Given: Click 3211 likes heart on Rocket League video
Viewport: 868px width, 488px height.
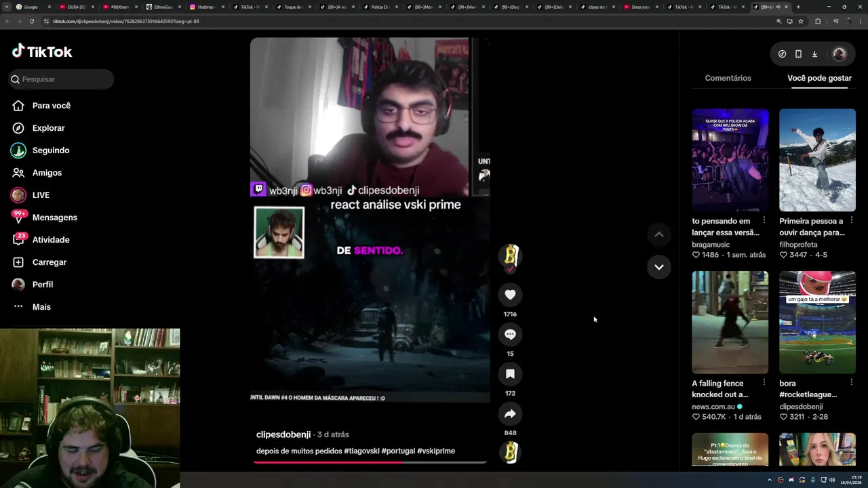Looking at the screenshot, I should (x=783, y=417).
